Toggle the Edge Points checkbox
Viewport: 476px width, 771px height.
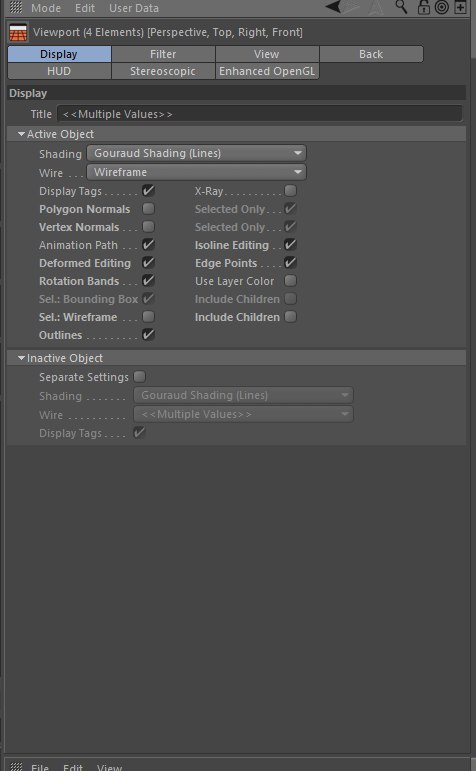[x=291, y=263]
